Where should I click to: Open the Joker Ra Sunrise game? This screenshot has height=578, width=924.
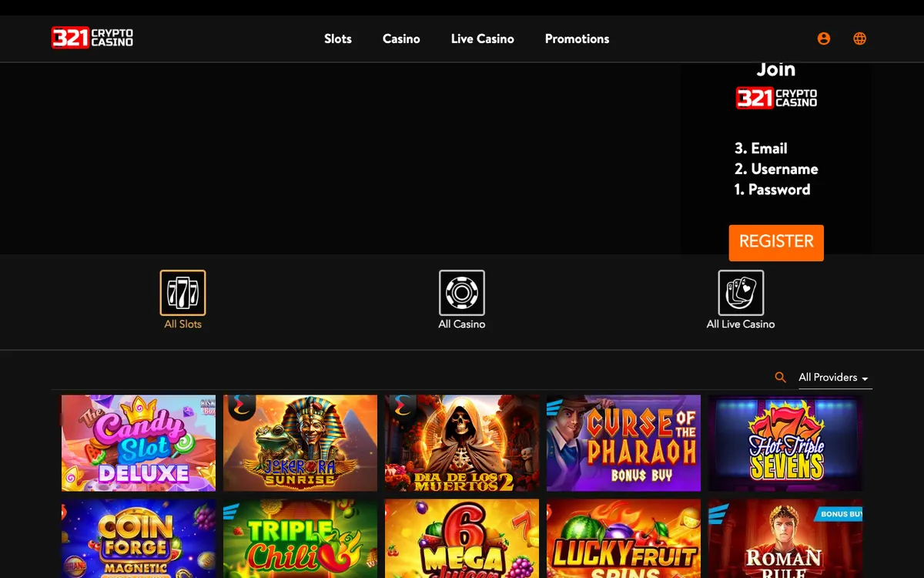point(300,443)
